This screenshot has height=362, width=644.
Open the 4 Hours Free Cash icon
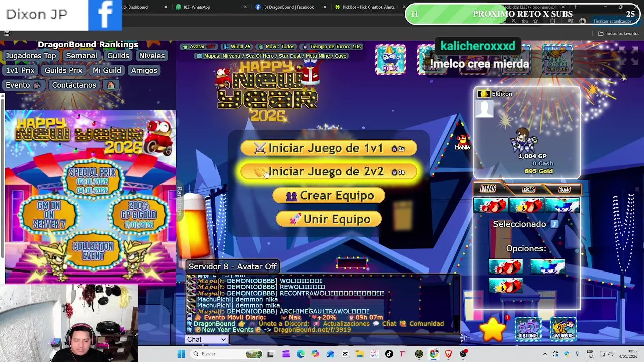coord(557,60)
